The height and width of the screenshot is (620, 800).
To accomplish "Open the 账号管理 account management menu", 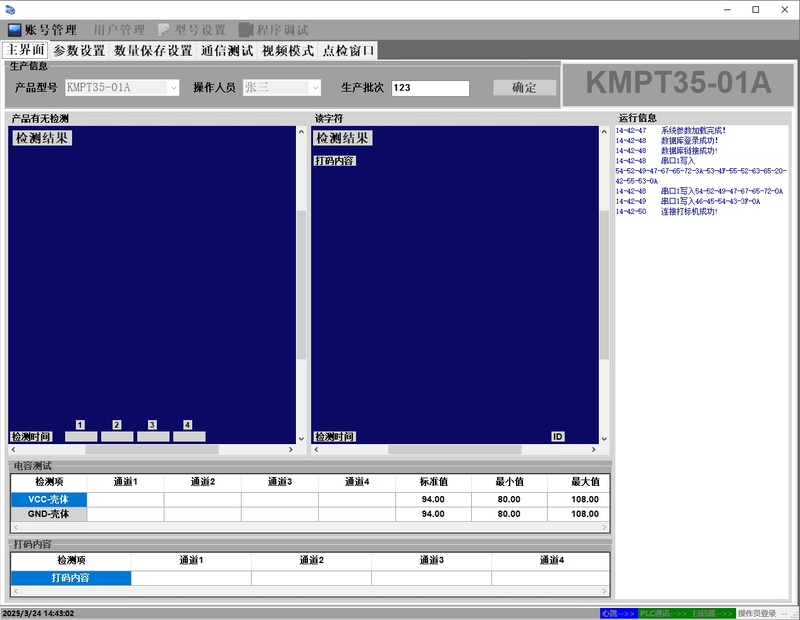I will click(42, 30).
